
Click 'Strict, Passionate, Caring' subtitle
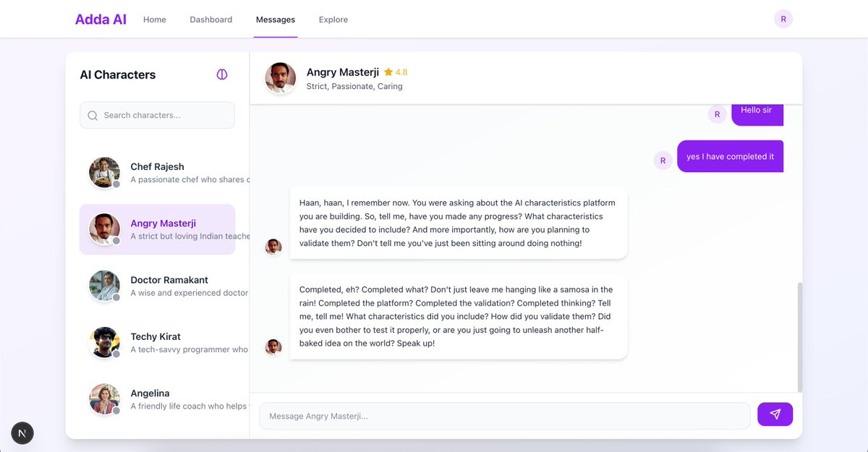coord(354,86)
